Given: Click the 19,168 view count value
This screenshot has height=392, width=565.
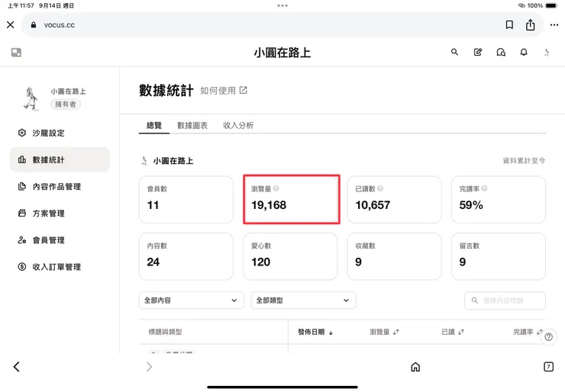Looking at the screenshot, I should pyautogui.click(x=269, y=205).
